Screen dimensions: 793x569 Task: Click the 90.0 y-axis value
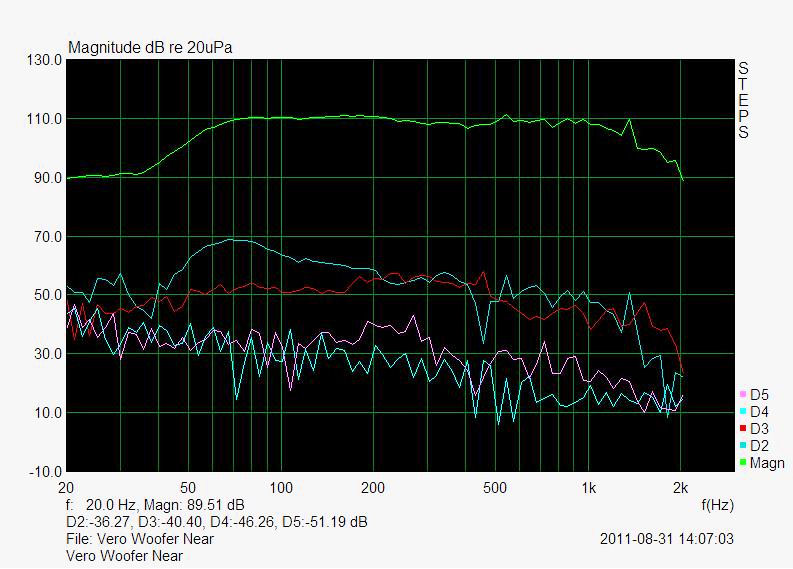[x=48, y=178]
